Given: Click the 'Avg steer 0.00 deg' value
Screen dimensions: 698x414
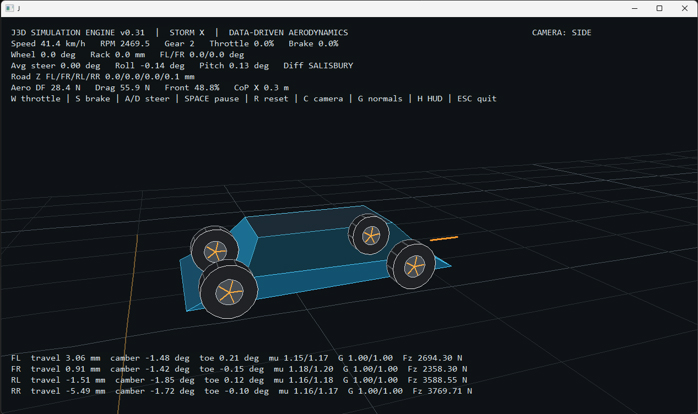Looking at the screenshot, I should pos(56,66).
